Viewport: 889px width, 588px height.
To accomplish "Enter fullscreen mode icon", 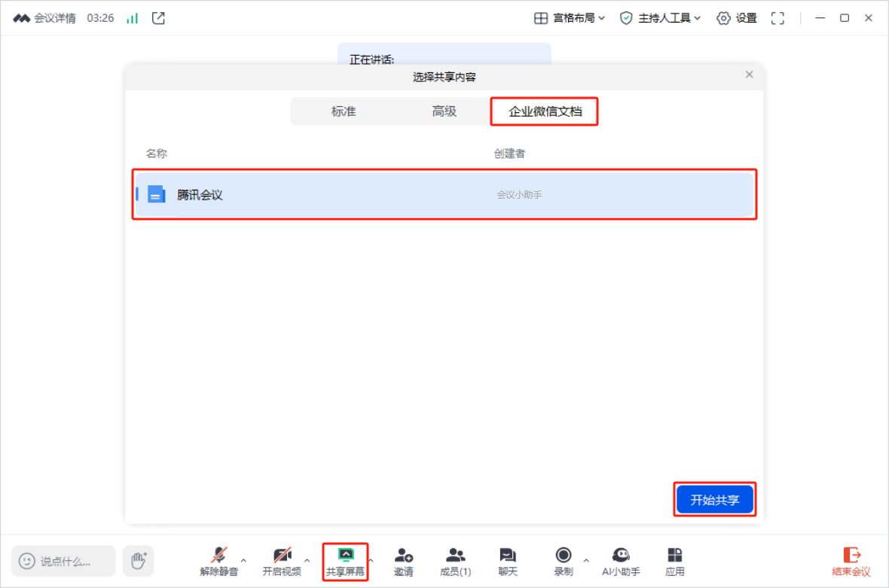I will (777, 18).
